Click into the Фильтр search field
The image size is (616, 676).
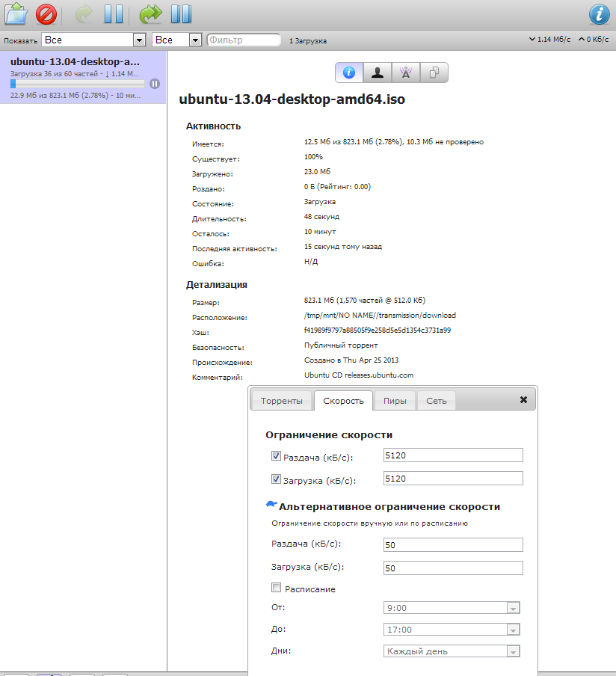click(x=244, y=40)
